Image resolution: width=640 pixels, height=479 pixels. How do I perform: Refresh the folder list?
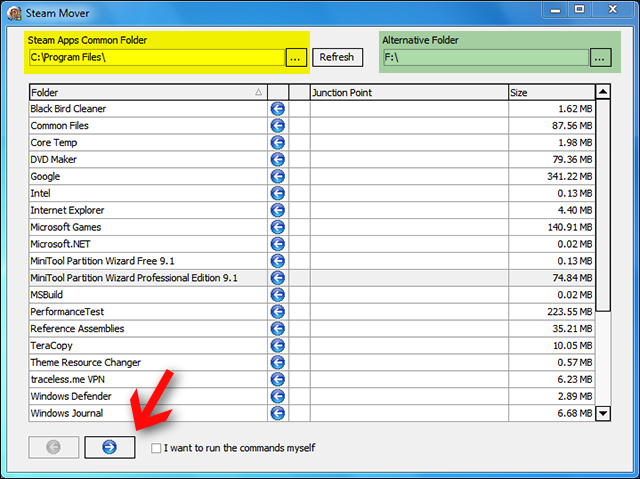[x=337, y=57]
